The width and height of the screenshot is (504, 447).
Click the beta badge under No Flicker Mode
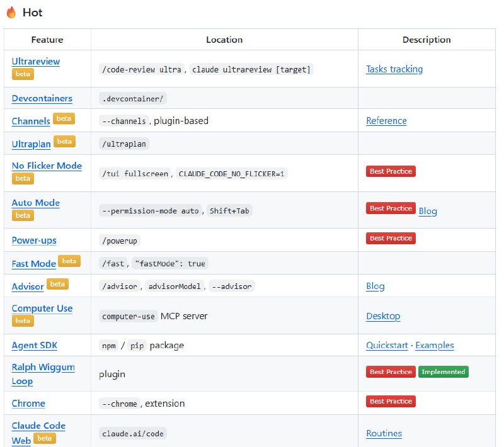[23, 179]
